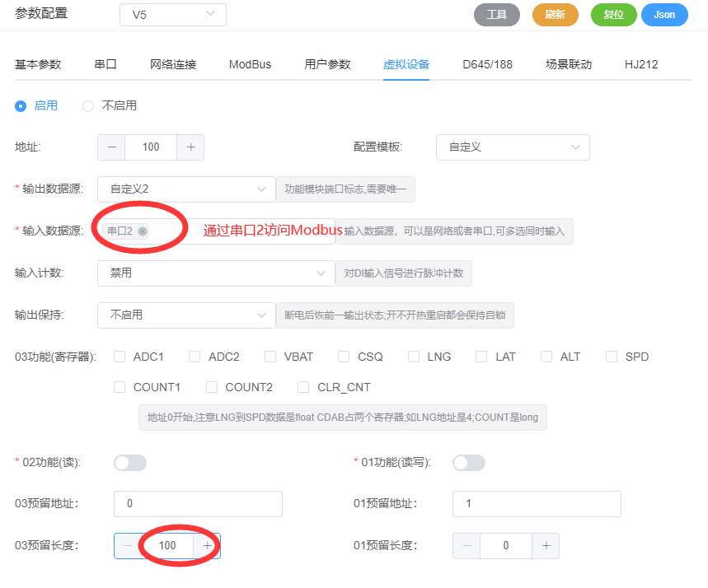Tick the CLR_CNT checkbox

pyautogui.click(x=303, y=387)
